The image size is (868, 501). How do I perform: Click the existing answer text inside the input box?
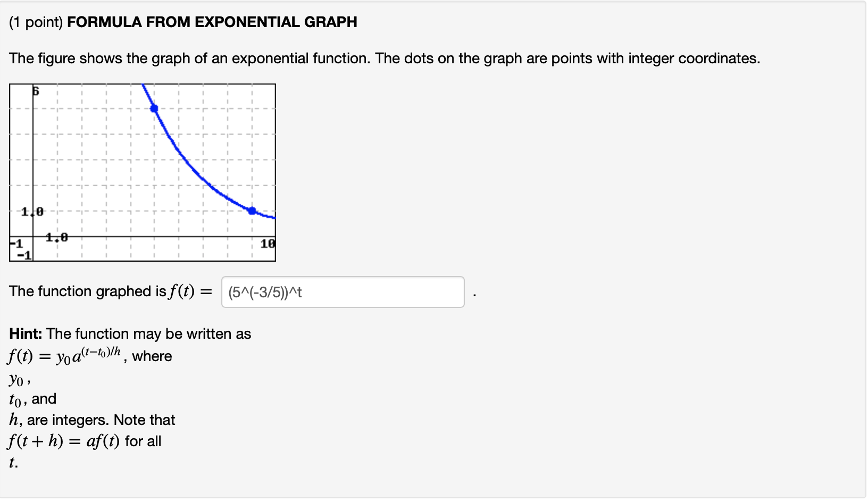264,293
